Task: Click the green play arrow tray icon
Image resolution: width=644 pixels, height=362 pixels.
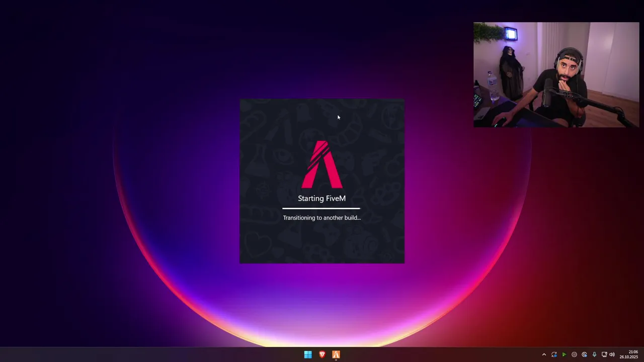Action: point(564,354)
